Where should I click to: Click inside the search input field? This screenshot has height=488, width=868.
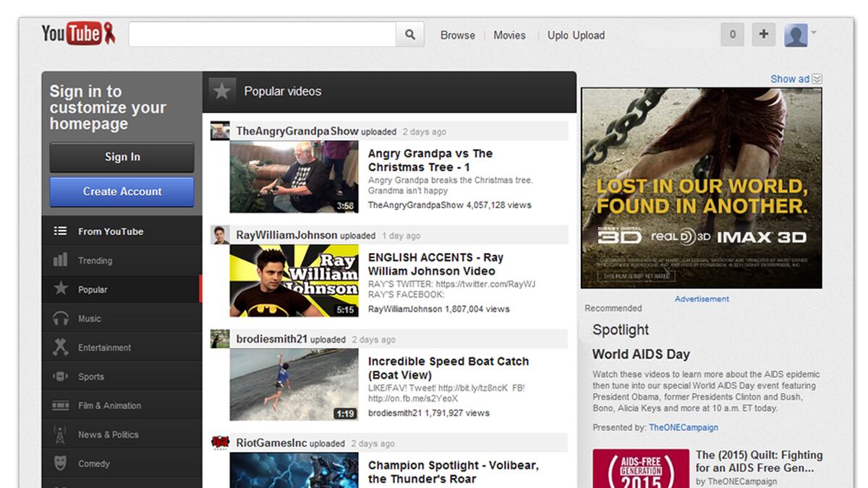[x=260, y=34]
